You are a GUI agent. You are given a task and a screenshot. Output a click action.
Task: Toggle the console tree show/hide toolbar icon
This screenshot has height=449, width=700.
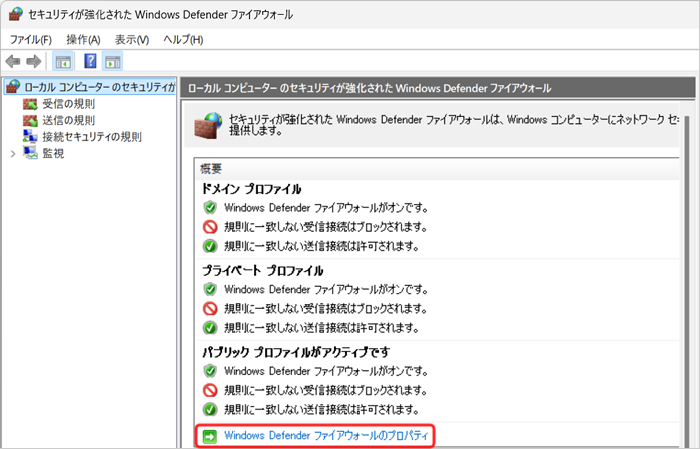point(63,62)
